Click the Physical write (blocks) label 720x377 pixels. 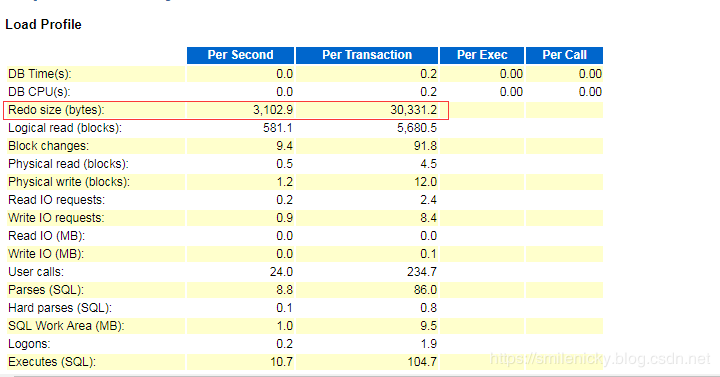click(x=69, y=182)
